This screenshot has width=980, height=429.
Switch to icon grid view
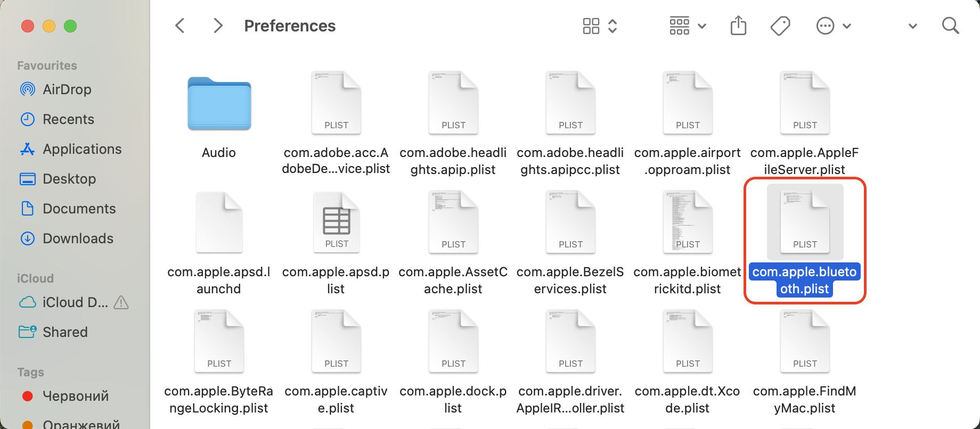tap(591, 26)
